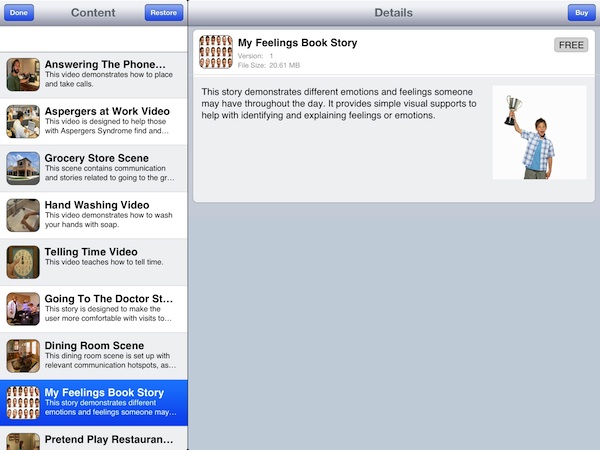This screenshot has height=450, width=600.
Task: Tap the Hand Washing Video icon
Action: point(22,215)
